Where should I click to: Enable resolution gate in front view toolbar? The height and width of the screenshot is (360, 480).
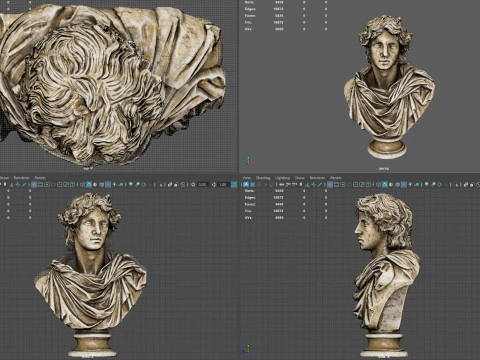click(x=47, y=184)
